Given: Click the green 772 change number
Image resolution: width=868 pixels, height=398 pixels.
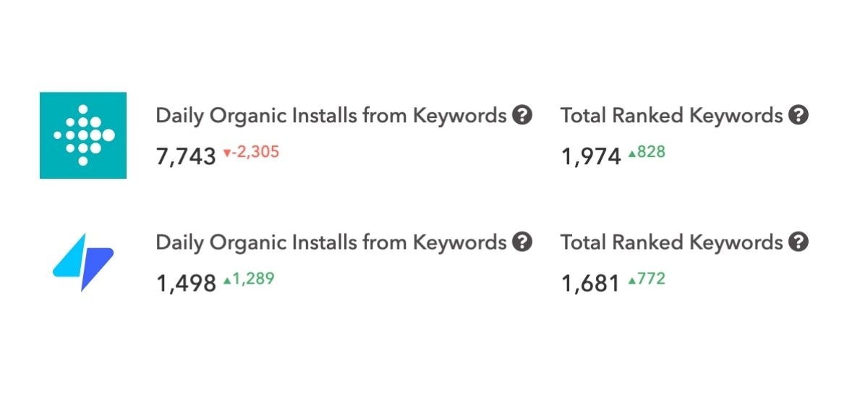Looking at the screenshot, I should tap(651, 279).
